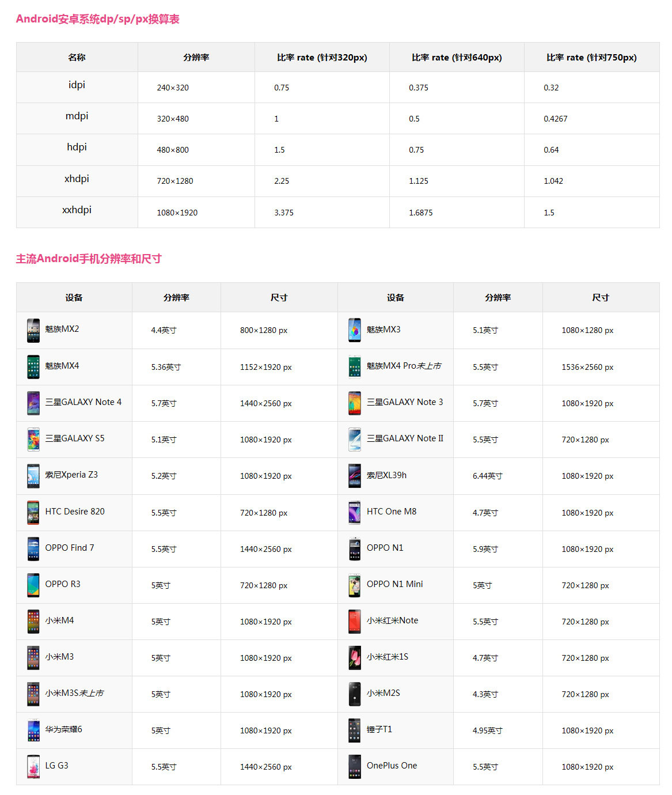Click the mdpi row label
672x795 pixels.
tap(77, 116)
